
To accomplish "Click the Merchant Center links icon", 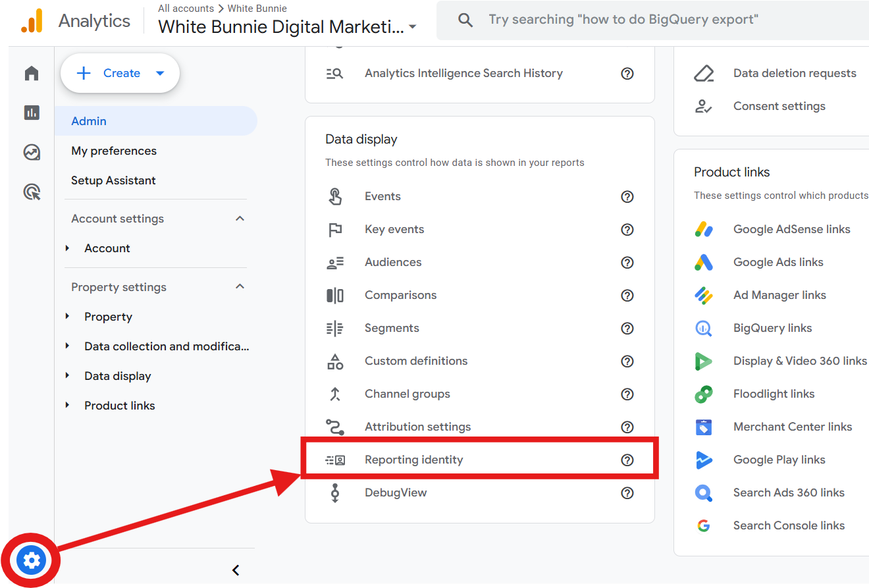I will (x=704, y=427).
